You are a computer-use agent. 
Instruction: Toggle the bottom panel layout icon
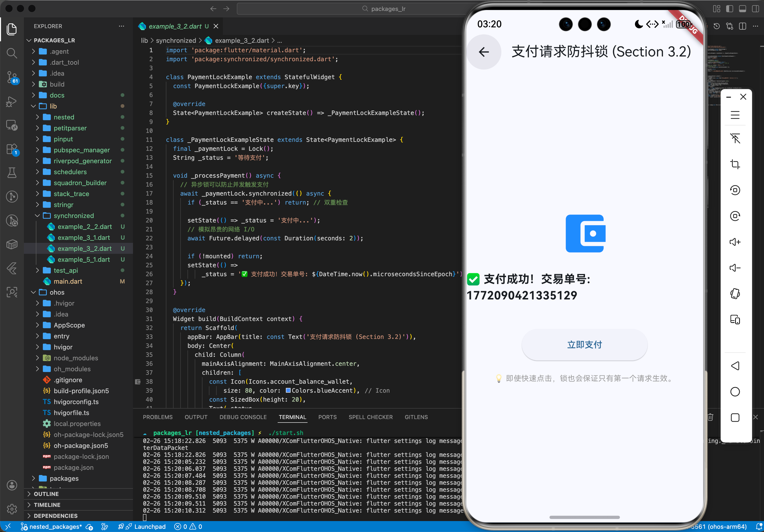[x=743, y=9]
